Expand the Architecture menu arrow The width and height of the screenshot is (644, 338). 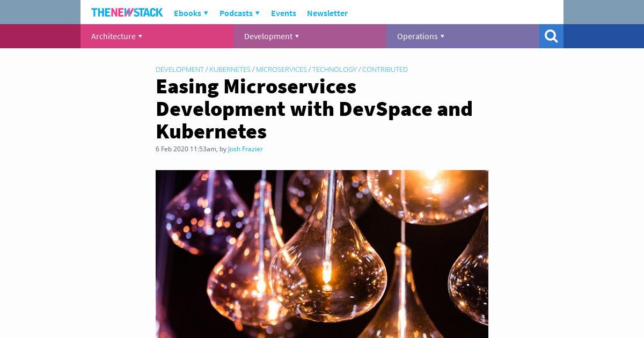pyautogui.click(x=140, y=36)
